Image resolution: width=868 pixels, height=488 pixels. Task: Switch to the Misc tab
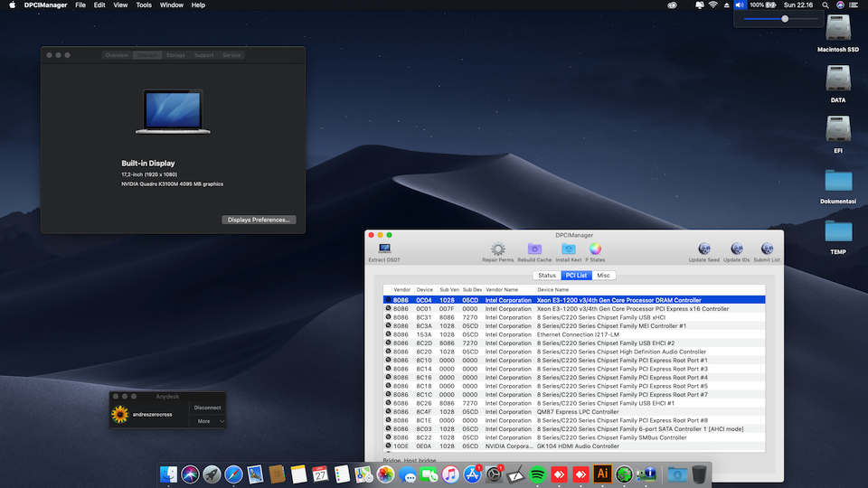coord(603,275)
